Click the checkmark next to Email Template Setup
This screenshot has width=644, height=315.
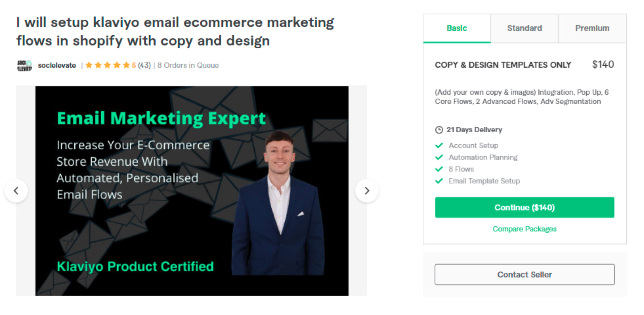(x=439, y=181)
